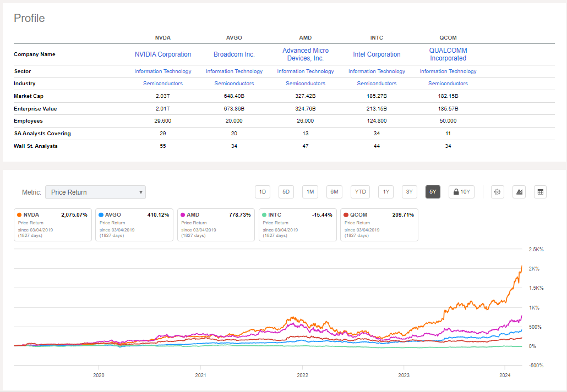Image resolution: width=567 pixels, height=392 pixels.
Task: Select the 1M time range
Action: [x=310, y=192]
